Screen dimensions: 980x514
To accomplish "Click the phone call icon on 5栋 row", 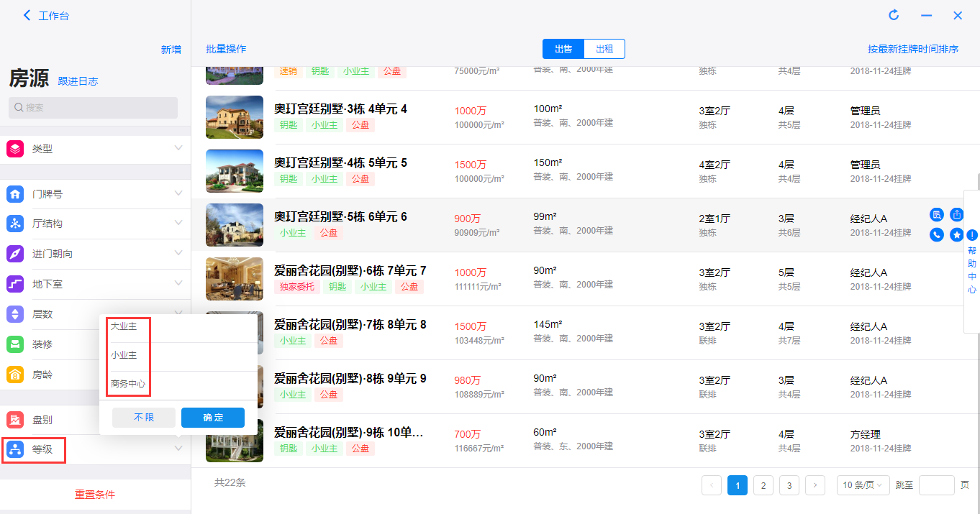I will 936,234.
